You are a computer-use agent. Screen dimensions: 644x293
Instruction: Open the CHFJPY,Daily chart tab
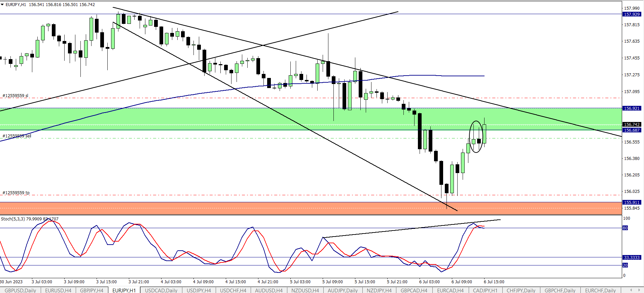pyautogui.click(x=521, y=290)
